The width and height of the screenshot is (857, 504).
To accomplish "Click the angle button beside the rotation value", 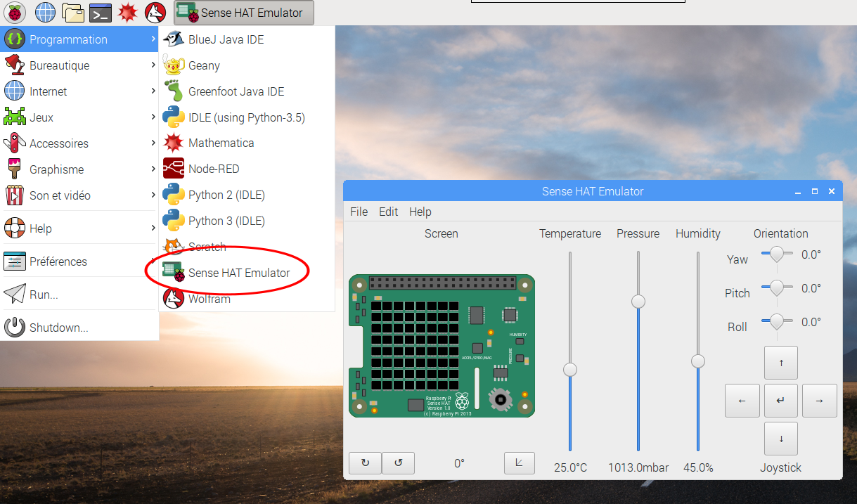I will pos(520,463).
